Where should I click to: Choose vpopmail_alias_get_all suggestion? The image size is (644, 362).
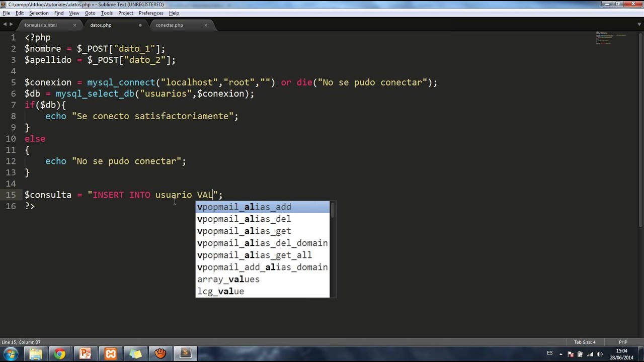(x=262, y=255)
